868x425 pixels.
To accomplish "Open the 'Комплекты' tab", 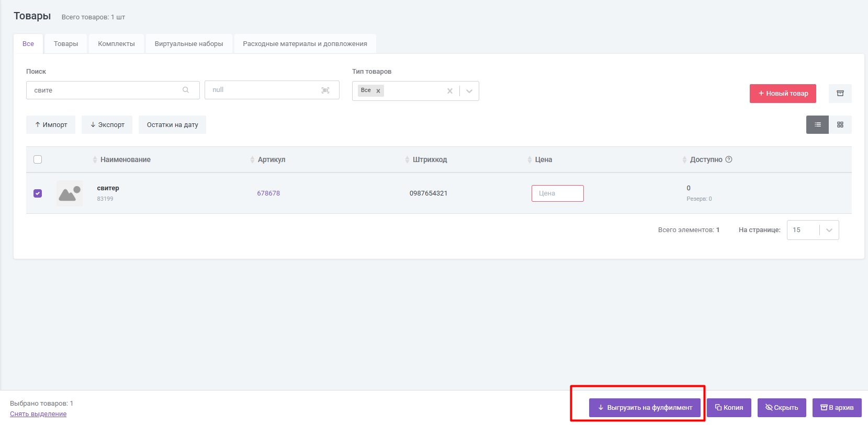I will pyautogui.click(x=116, y=44).
